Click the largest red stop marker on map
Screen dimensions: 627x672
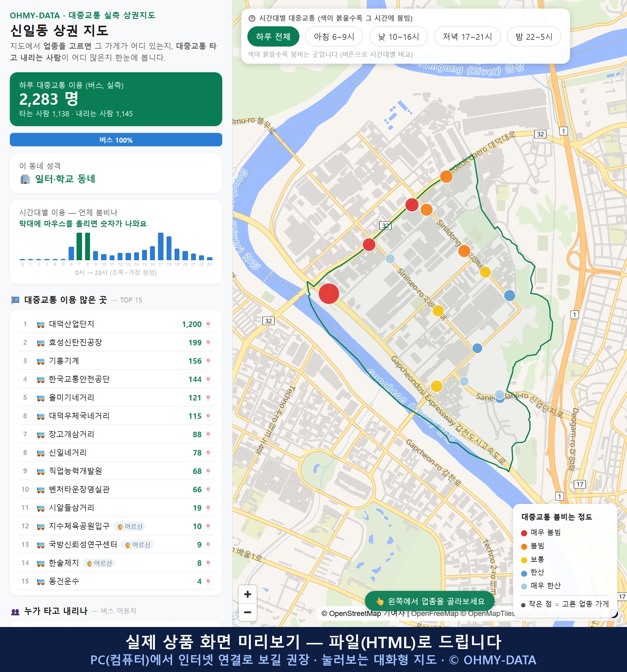pos(329,294)
